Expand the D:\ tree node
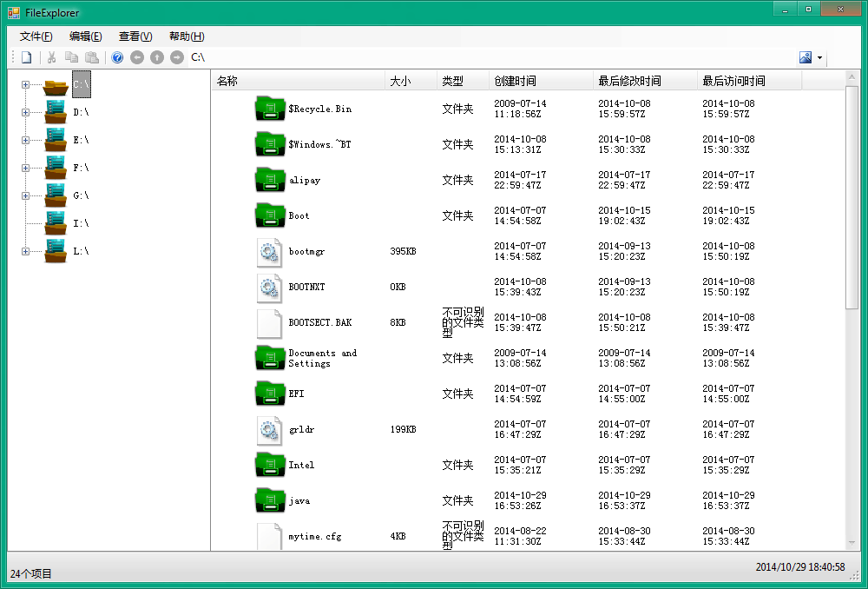Screen dimensions: 868x589 click(25, 112)
